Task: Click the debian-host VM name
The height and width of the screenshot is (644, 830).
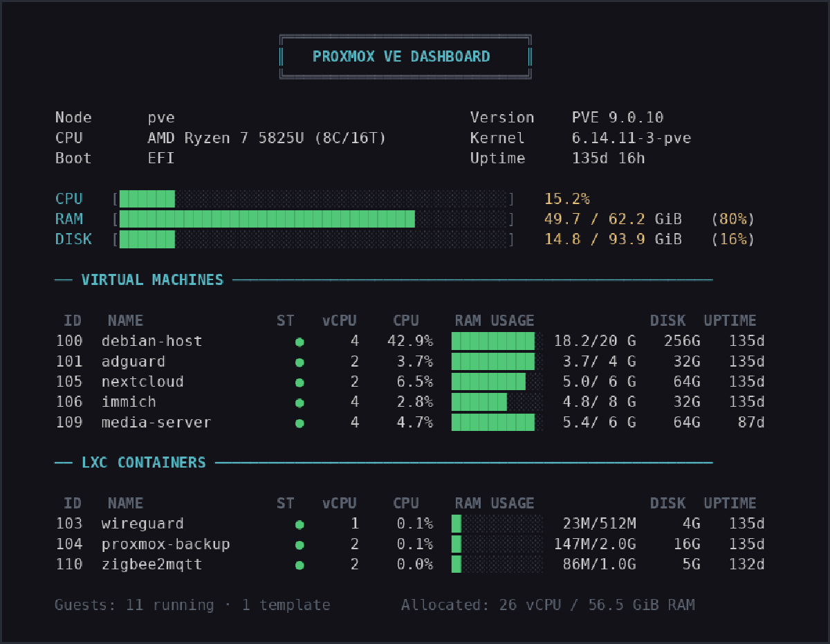Action: point(151,341)
